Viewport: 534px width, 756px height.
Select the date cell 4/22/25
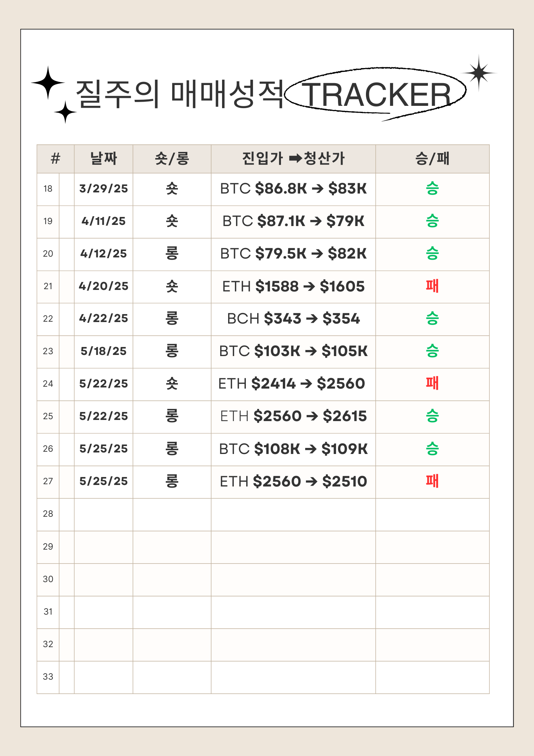(103, 319)
